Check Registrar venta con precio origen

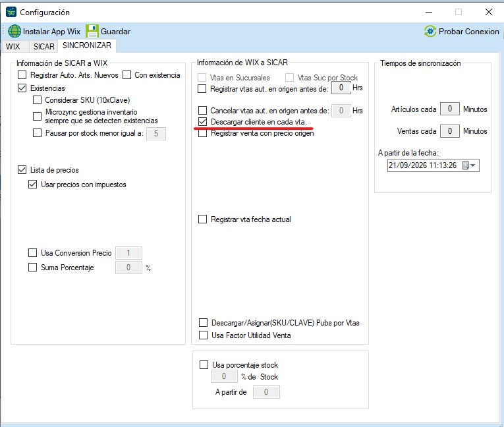202,133
